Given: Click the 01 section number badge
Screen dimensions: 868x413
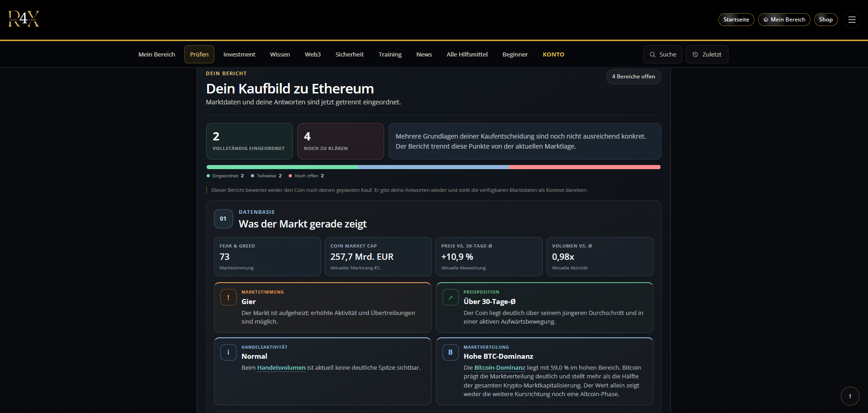Looking at the screenshot, I should (x=223, y=219).
